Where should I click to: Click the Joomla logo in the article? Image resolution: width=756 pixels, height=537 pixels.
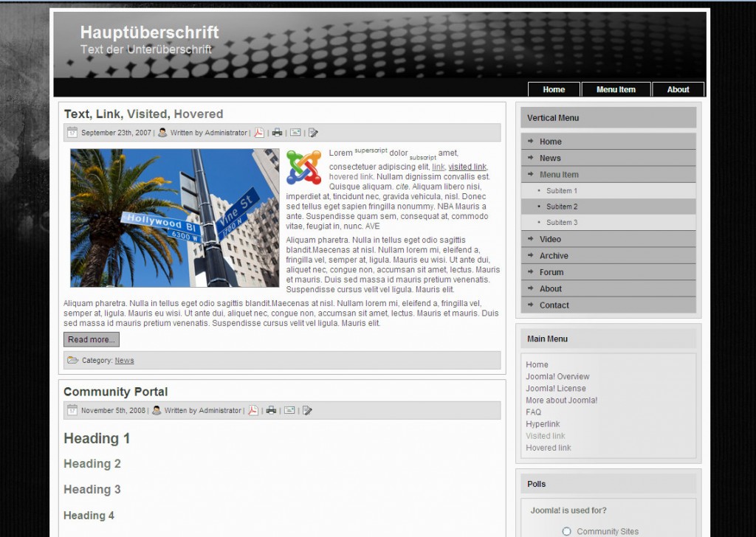[304, 167]
